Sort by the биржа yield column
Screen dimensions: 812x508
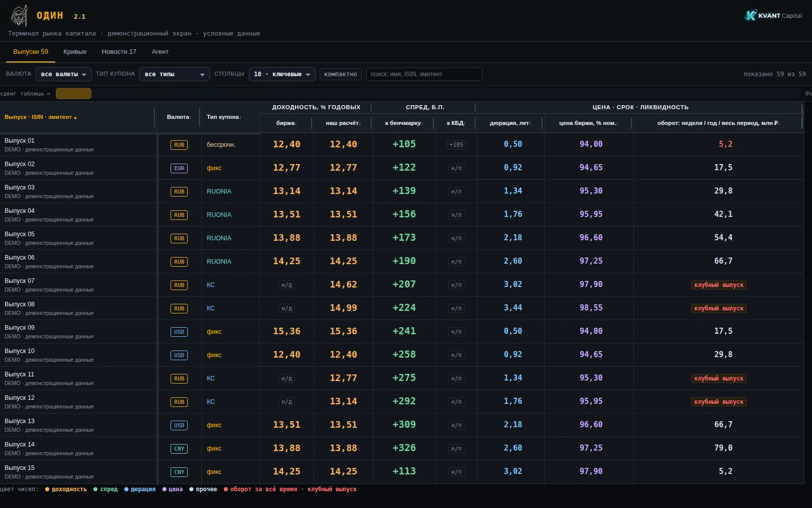coord(286,123)
